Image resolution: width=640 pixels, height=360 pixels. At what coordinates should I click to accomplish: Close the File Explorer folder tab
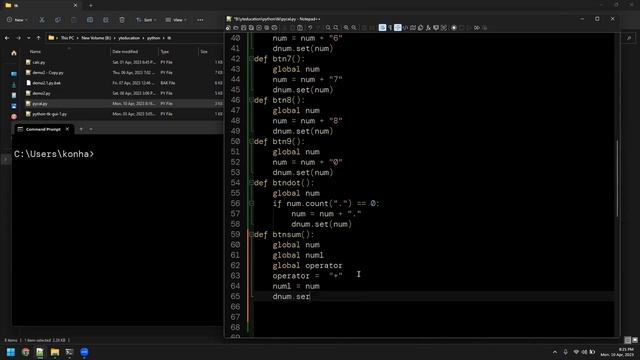pyautogui.click(x=75, y=5)
